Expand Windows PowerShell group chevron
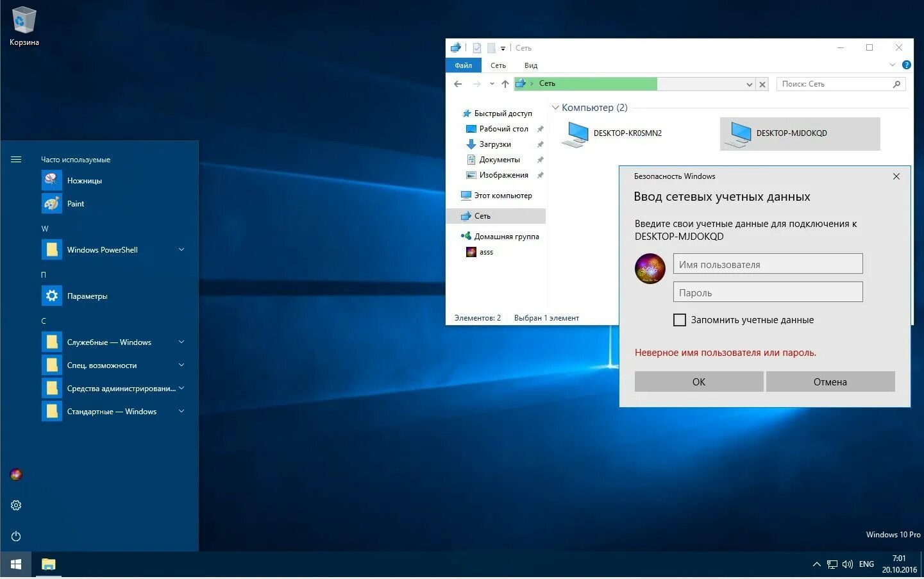 (181, 249)
